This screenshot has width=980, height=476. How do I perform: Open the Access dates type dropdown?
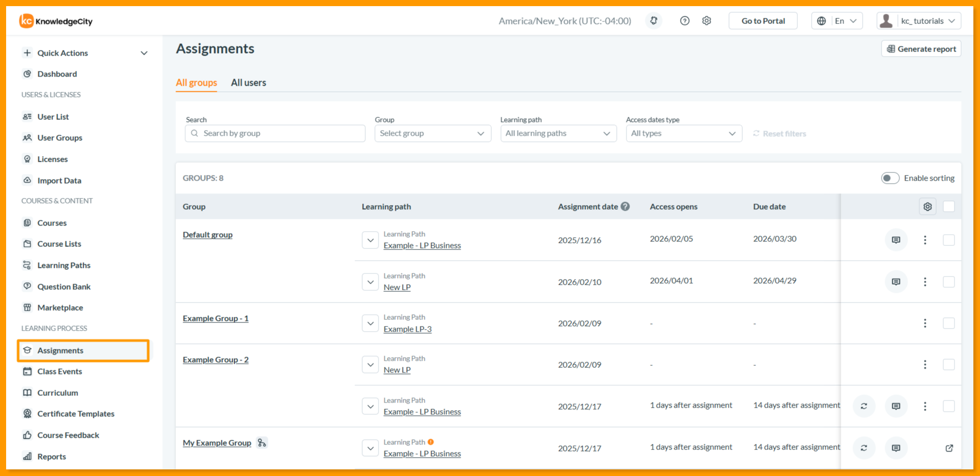(x=684, y=133)
